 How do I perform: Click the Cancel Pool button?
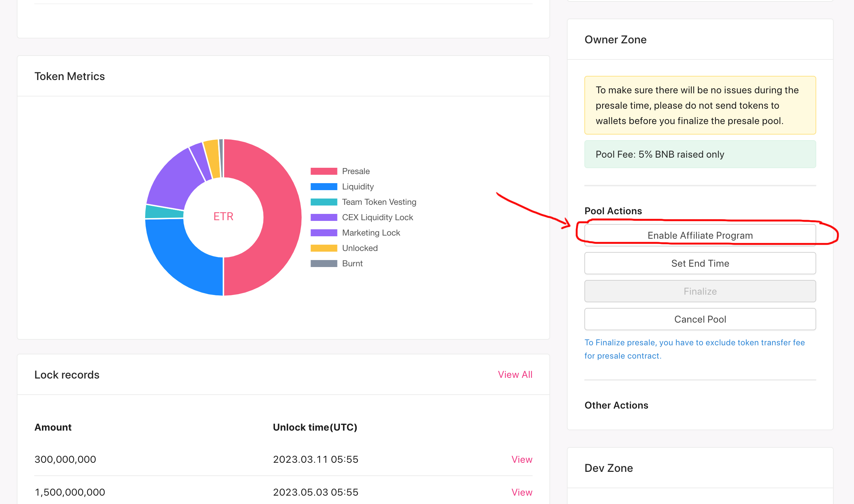pyautogui.click(x=700, y=319)
